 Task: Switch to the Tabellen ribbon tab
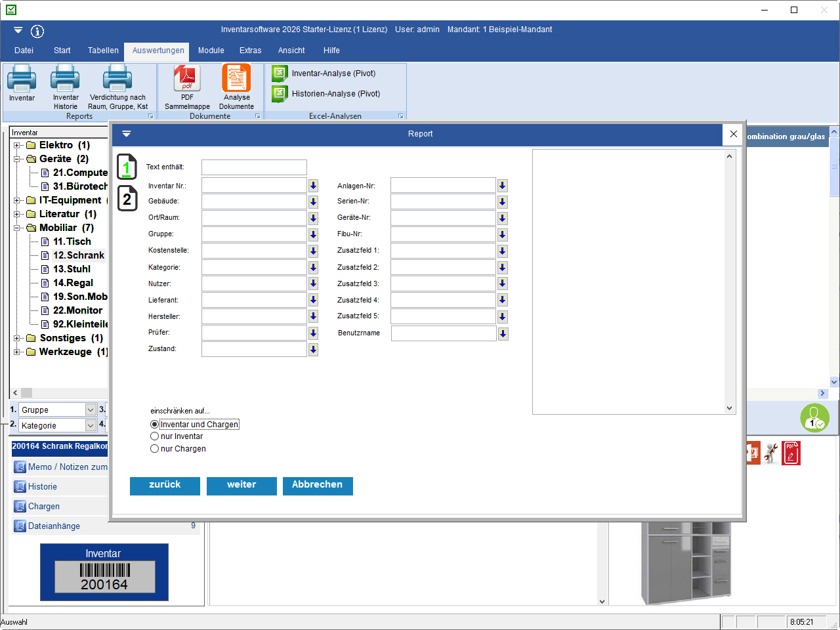tap(104, 51)
